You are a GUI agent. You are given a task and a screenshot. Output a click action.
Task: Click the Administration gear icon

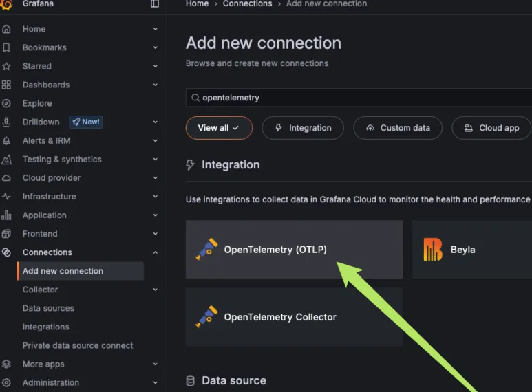7,382
